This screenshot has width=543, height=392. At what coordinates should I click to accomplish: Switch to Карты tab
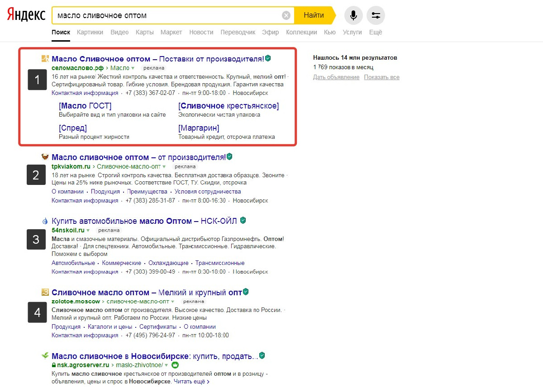[145, 32]
